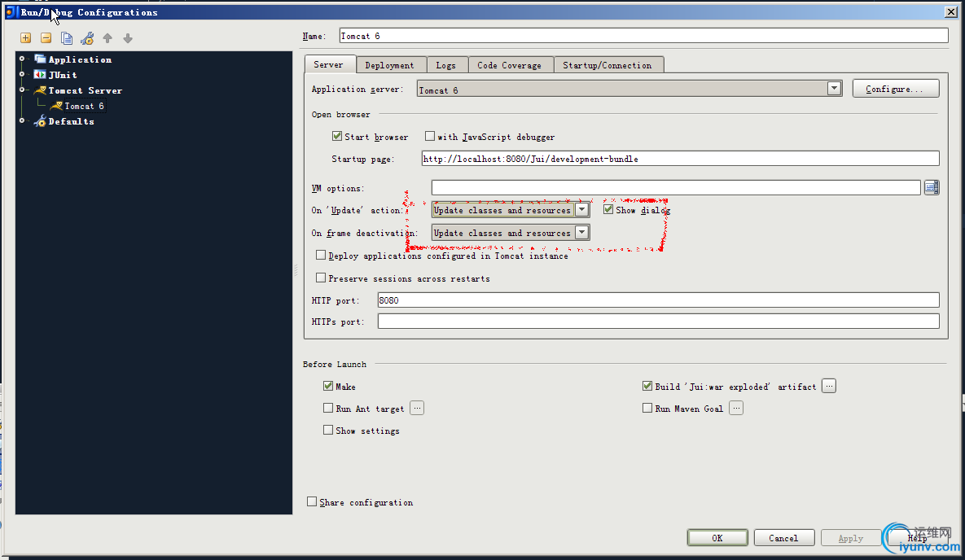Switch to the Server tab
Image resolution: width=965 pixels, height=560 pixels.
click(x=329, y=64)
